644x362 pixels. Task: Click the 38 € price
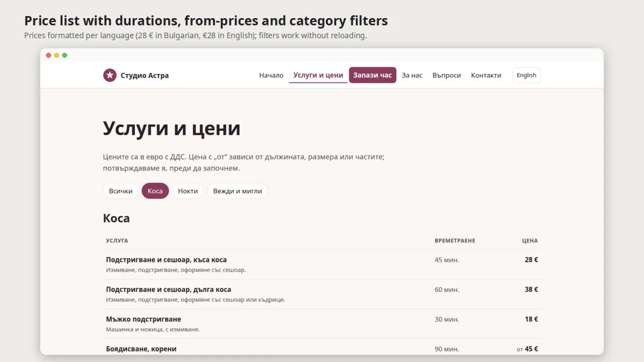click(531, 290)
